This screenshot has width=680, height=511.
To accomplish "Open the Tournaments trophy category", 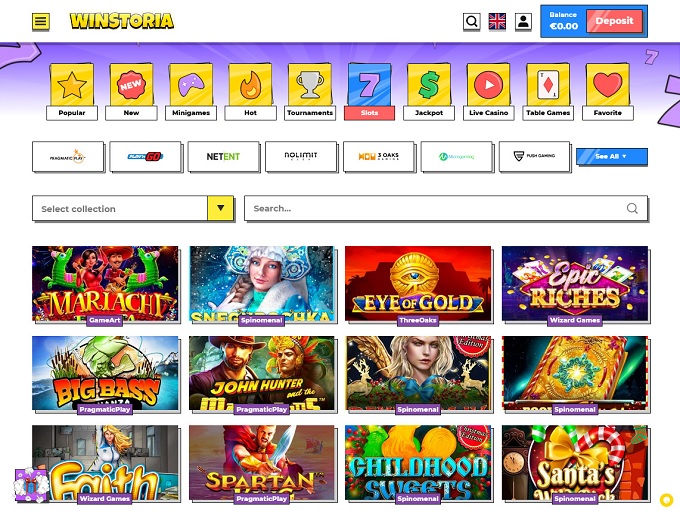I will tap(310, 85).
